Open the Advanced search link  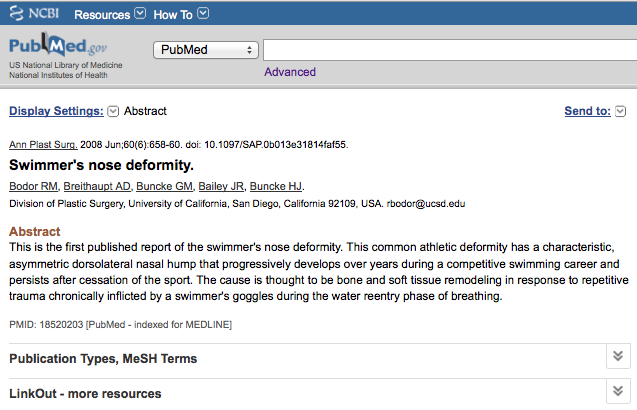coord(290,72)
